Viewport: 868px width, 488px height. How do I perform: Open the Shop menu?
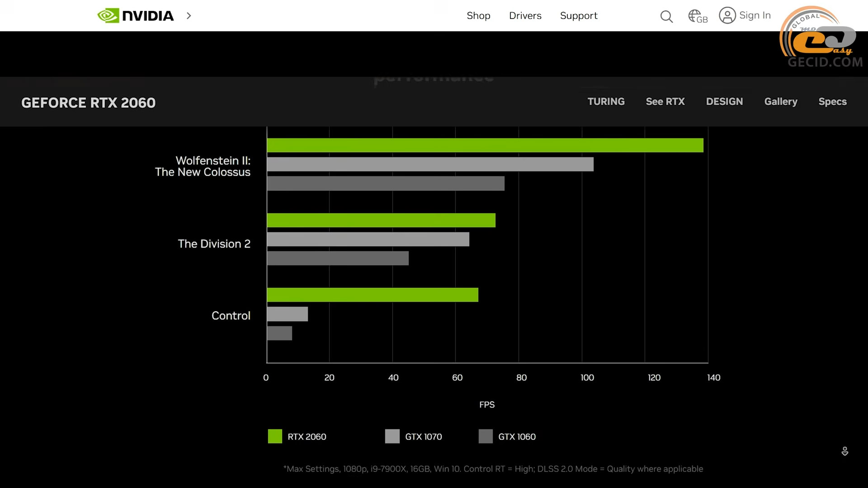click(x=478, y=16)
